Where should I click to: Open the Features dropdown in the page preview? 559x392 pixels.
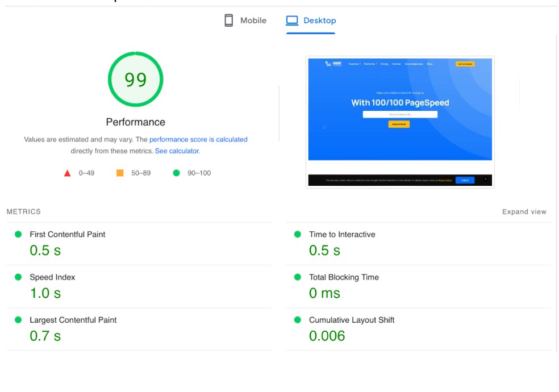coord(354,64)
